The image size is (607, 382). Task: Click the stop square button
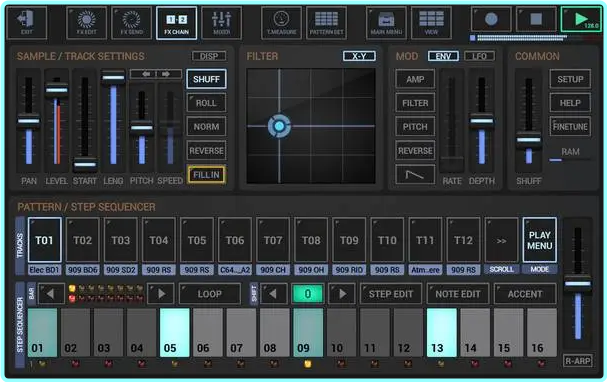[x=536, y=19]
